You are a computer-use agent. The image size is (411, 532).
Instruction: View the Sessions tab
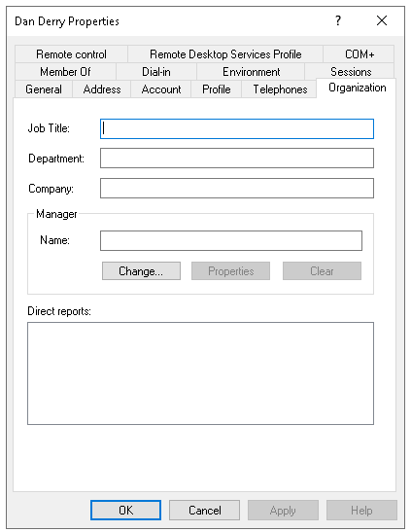(x=351, y=72)
